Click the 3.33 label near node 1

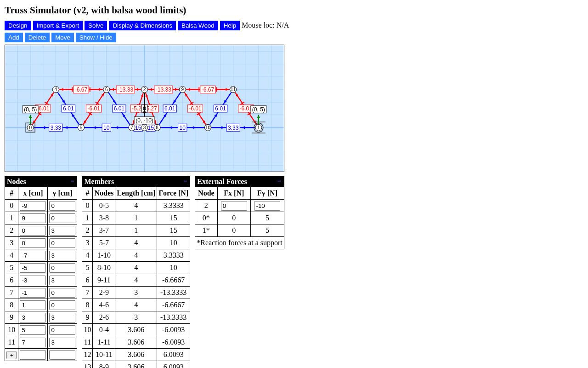[x=233, y=128]
